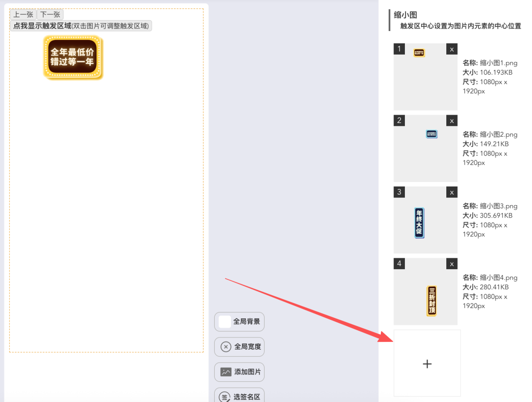Click the number 4 badge on the fourth thumbnail

pos(399,263)
